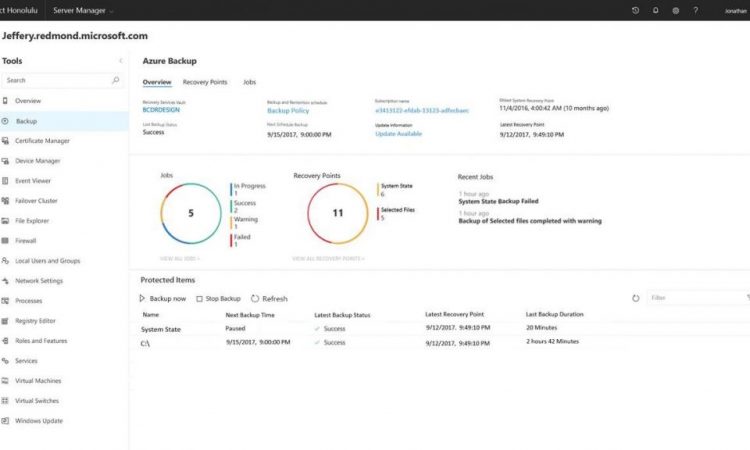Click Refresh button in Protected Items
Image resolution: width=750 pixels, height=450 pixels.
click(x=269, y=298)
